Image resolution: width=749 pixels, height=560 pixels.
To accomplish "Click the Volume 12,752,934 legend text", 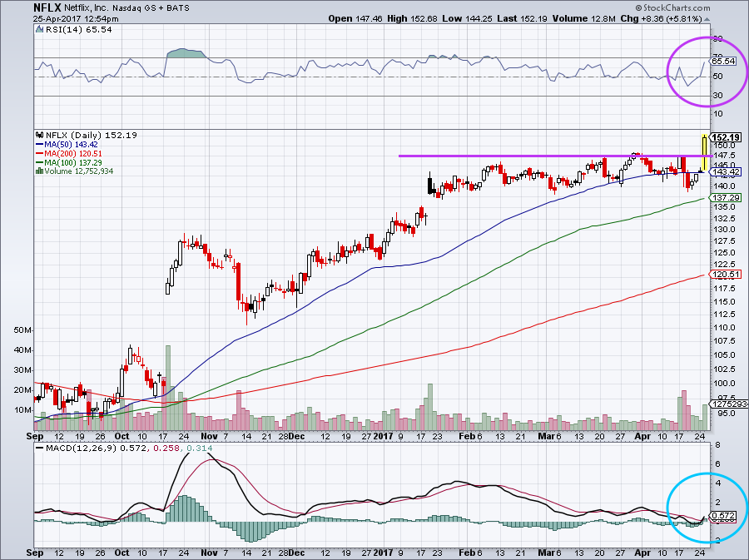I will (x=79, y=171).
